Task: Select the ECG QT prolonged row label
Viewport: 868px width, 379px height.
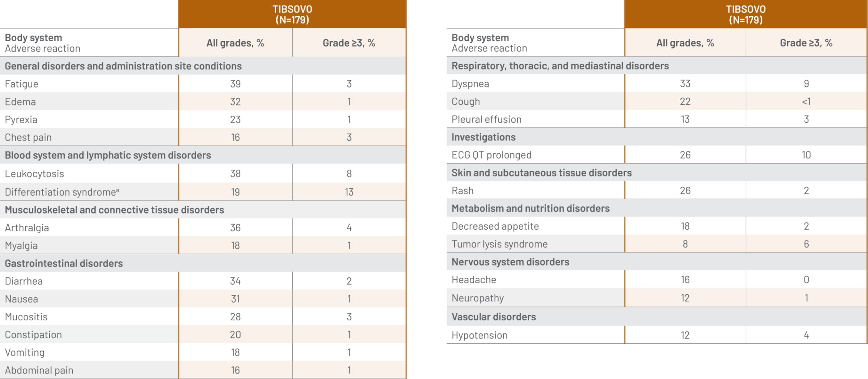Action: point(491,155)
